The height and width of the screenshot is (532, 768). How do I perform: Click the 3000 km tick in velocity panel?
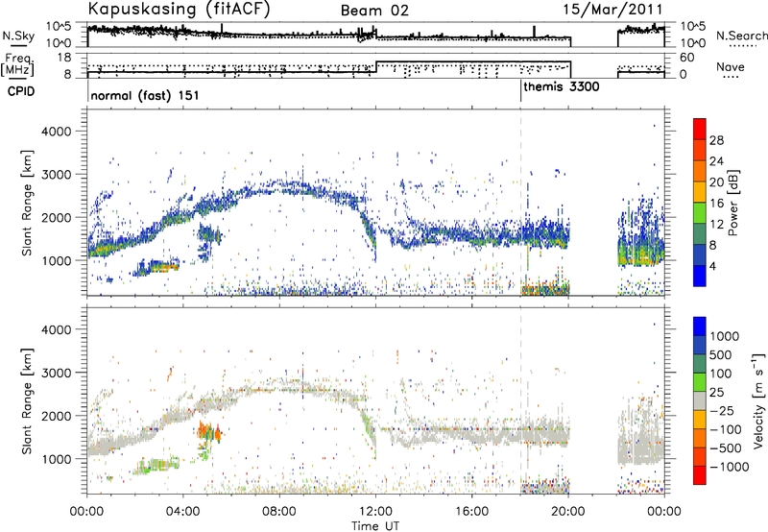click(56, 373)
